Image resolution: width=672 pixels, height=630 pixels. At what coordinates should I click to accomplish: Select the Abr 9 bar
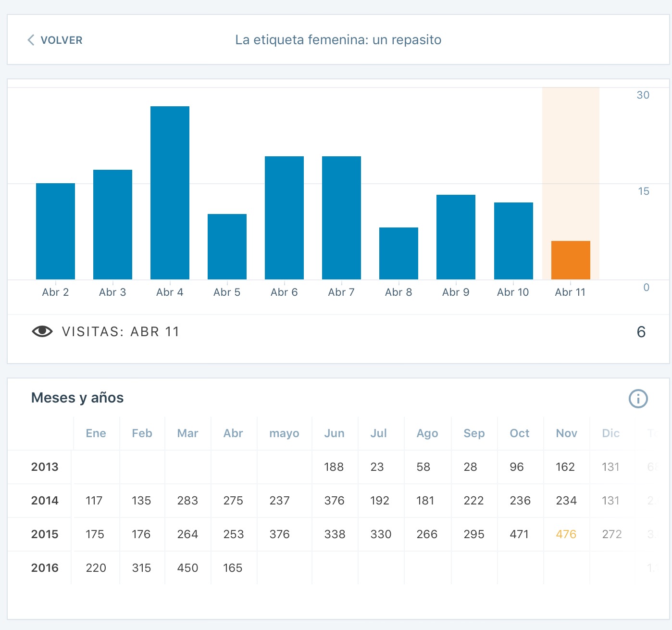click(x=456, y=237)
